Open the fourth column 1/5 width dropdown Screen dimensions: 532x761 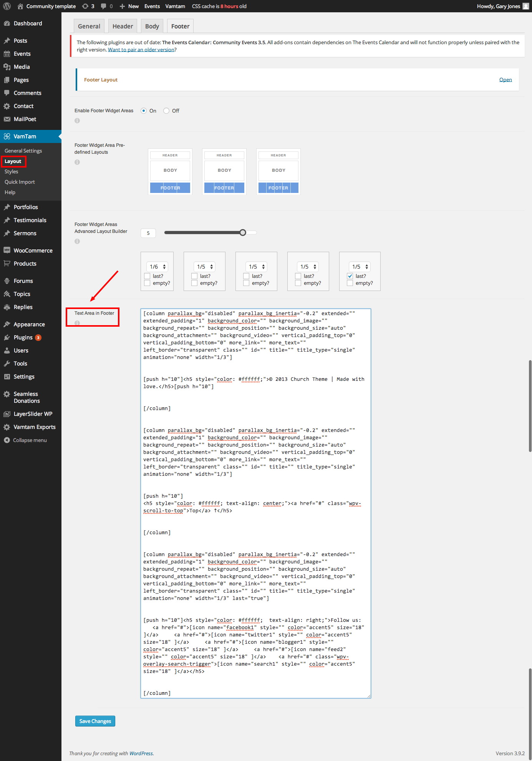click(x=308, y=267)
